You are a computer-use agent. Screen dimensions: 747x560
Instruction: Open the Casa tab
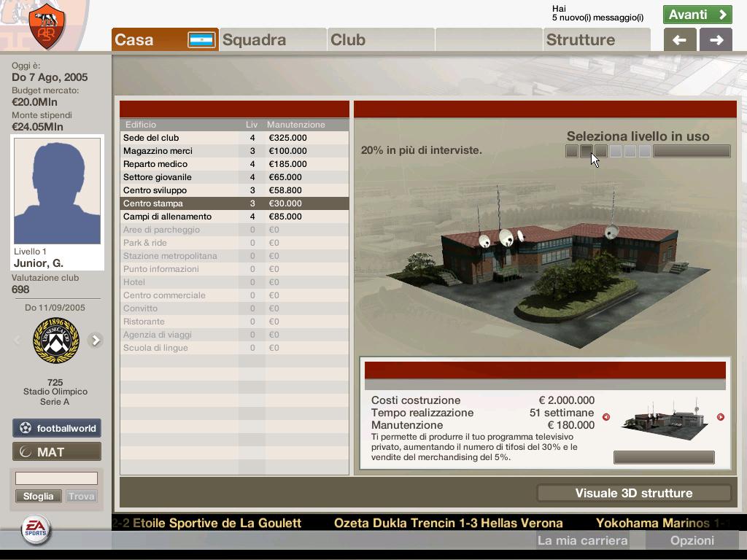(166, 39)
